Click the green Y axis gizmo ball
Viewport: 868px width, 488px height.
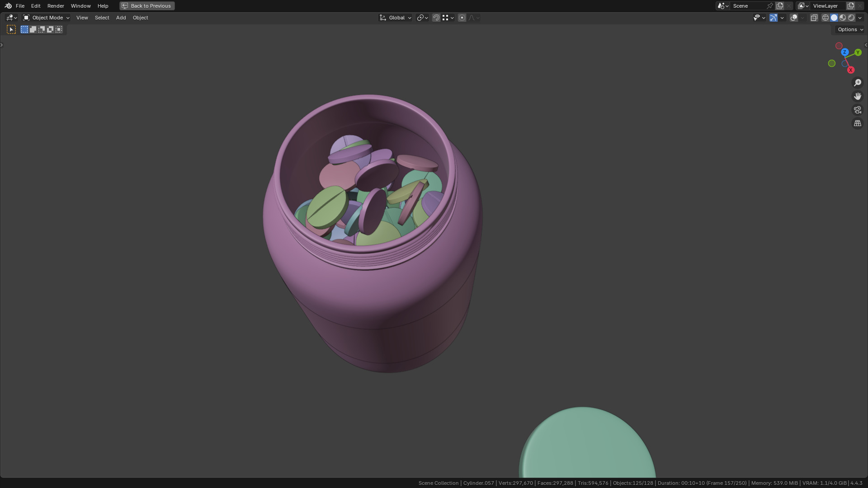tap(858, 52)
